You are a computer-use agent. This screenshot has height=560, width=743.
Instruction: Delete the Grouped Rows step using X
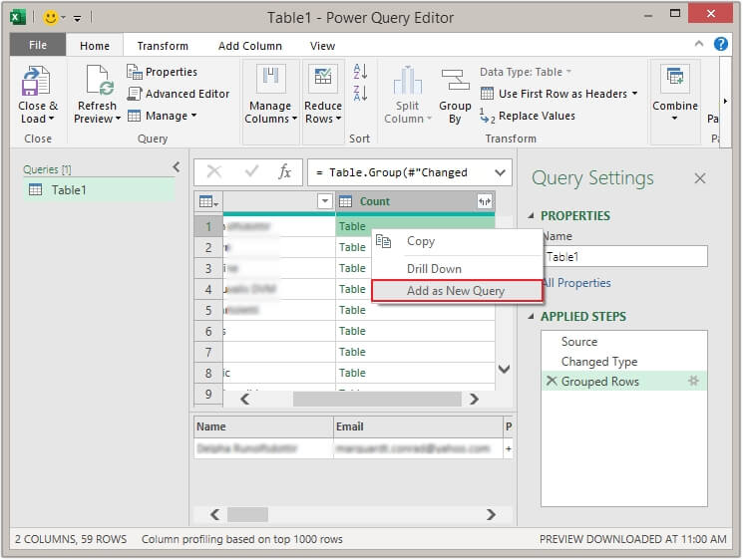[551, 382]
